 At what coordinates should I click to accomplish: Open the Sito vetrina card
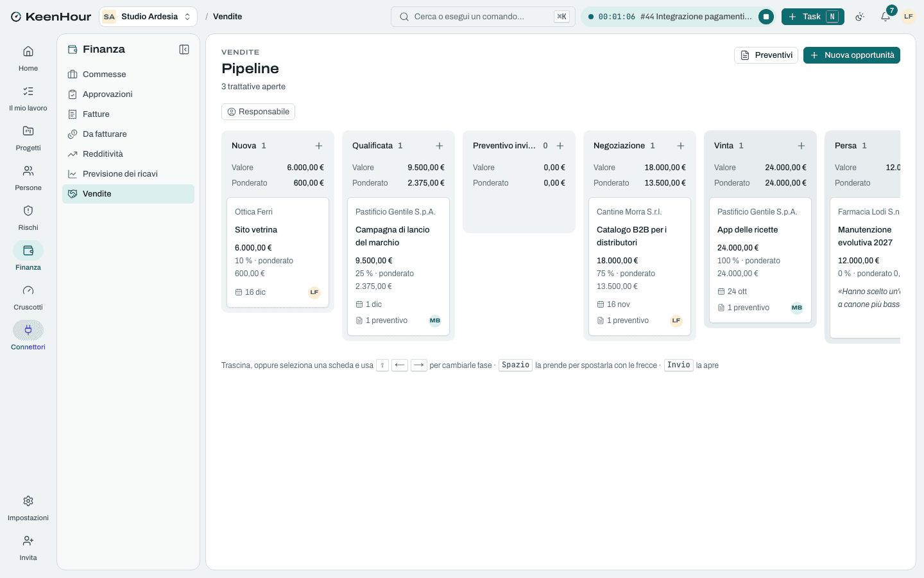(x=278, y=252)
